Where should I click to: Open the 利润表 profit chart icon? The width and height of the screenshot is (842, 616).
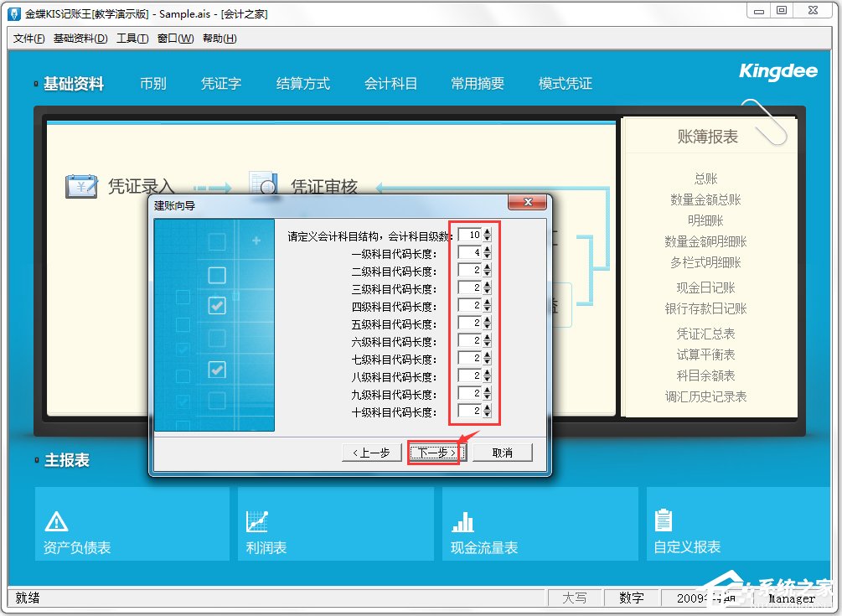[257, 521]
